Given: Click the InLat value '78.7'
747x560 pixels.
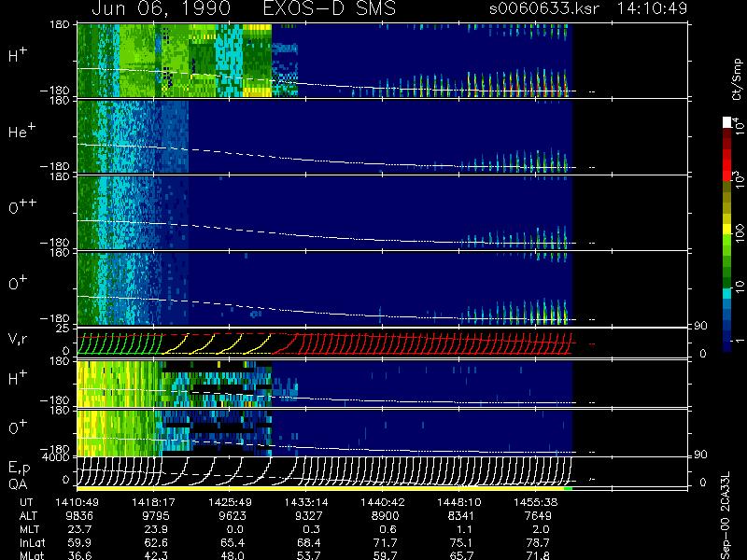Looking at the screenshot, I should [538, 542].
